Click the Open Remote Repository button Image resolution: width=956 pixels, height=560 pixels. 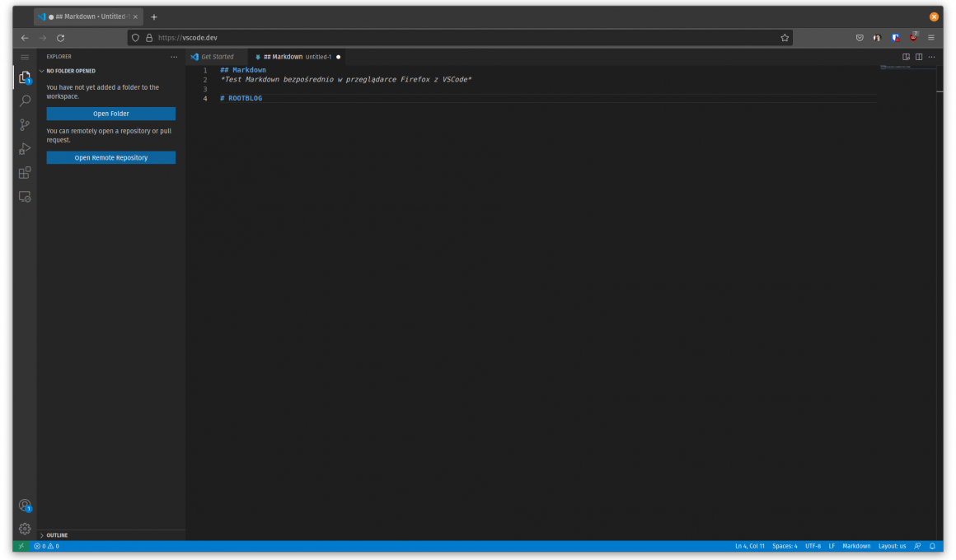[x=110, y=157]
